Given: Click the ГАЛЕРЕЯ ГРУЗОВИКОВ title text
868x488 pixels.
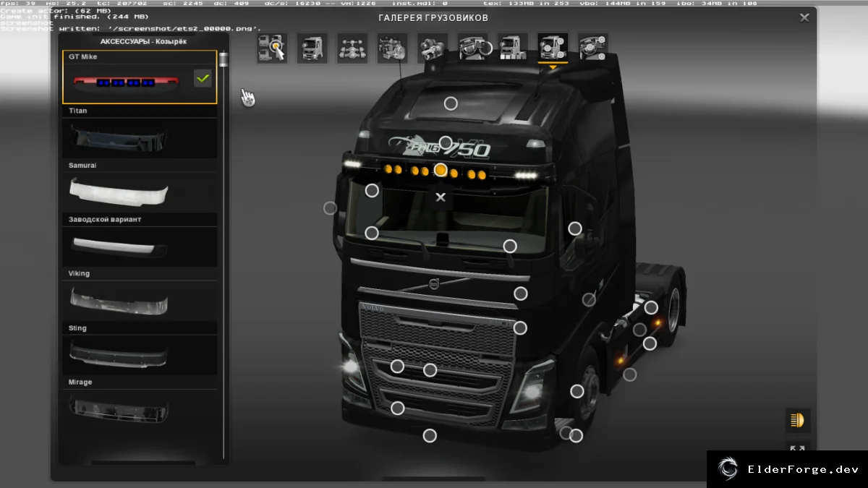Looking at the screenshot, I should pos(433,18).
